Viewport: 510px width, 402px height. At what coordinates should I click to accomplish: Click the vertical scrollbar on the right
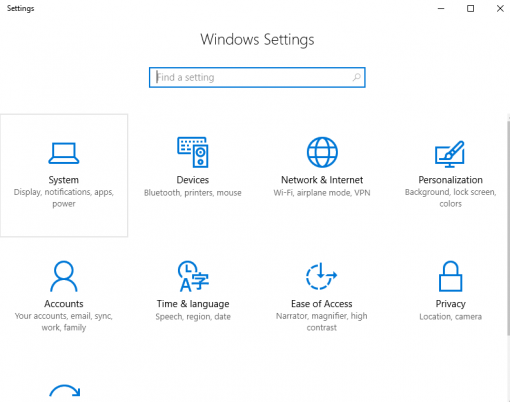508,227
